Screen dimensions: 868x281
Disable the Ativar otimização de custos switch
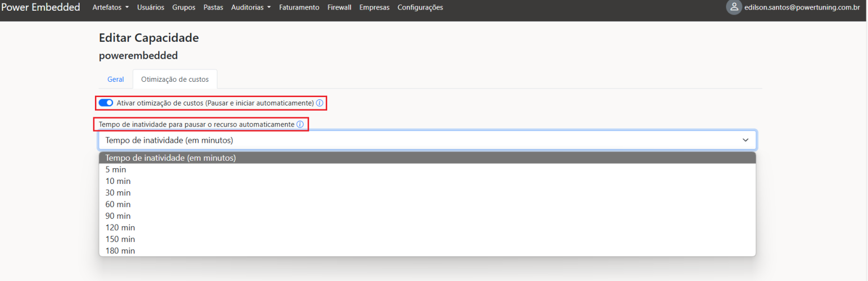[x=106, y=103]
